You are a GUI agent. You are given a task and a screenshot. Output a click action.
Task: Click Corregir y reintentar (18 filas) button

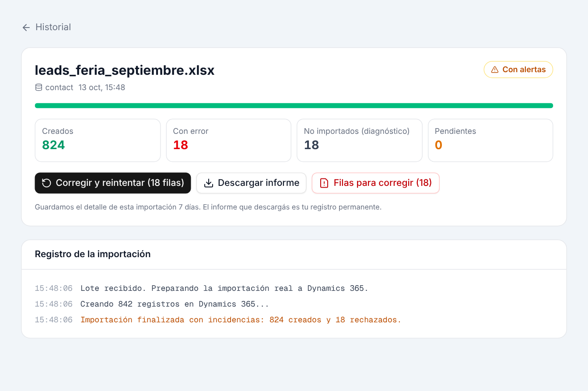pos(113,183)
